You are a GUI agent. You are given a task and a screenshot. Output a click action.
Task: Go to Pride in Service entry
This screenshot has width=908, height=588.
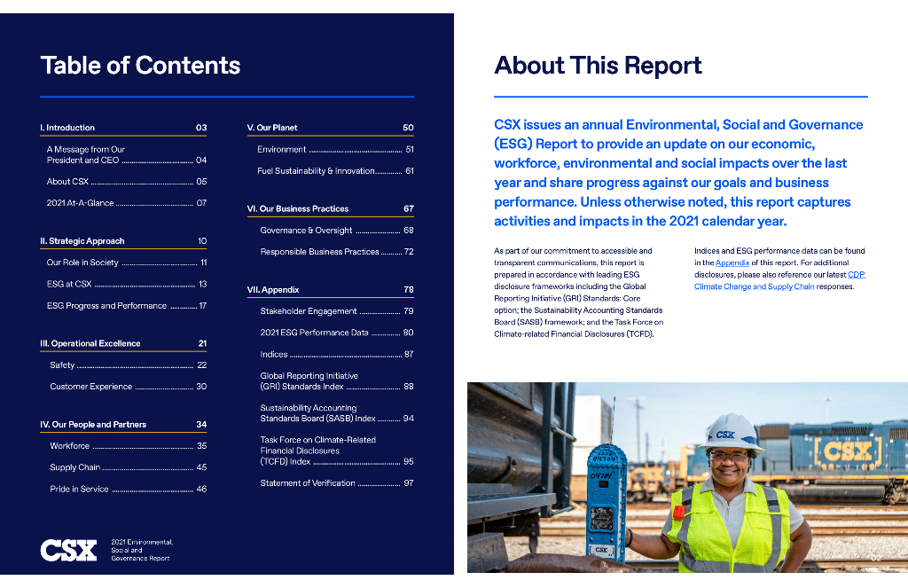[128, 489]
